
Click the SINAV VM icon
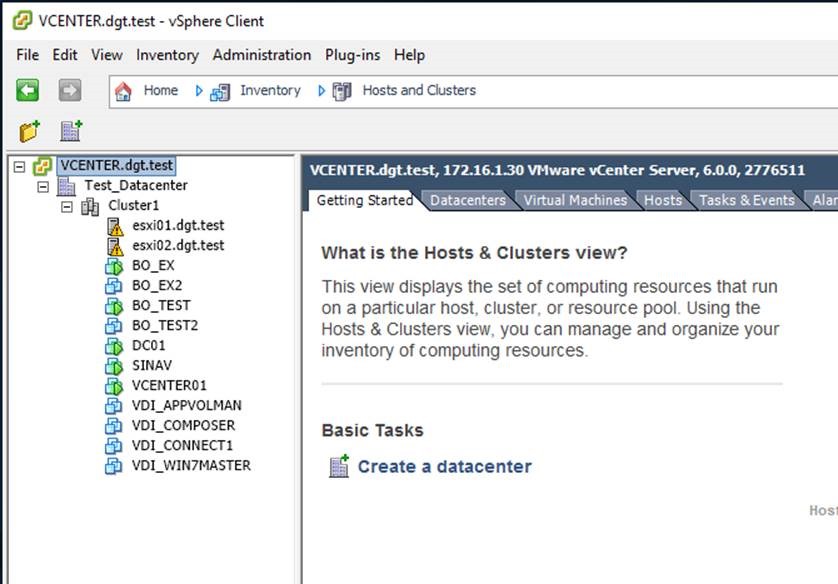click(114, 366)
